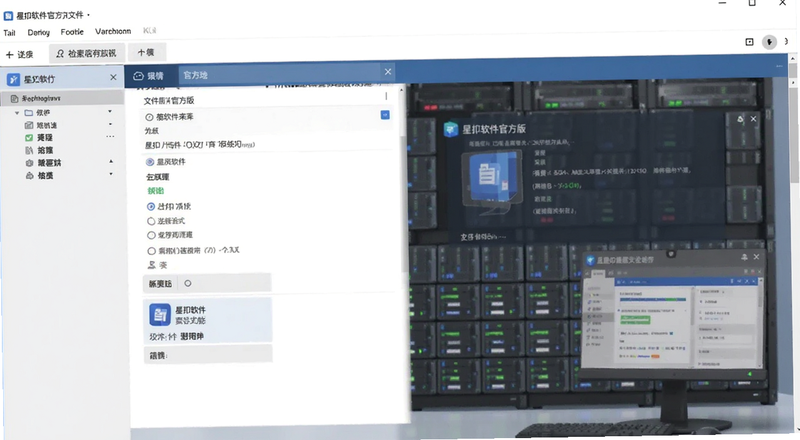Open the dropdown arrow on the last tree row
The height and width of the screenshot is (440, 800).
(x=111, y=174)
